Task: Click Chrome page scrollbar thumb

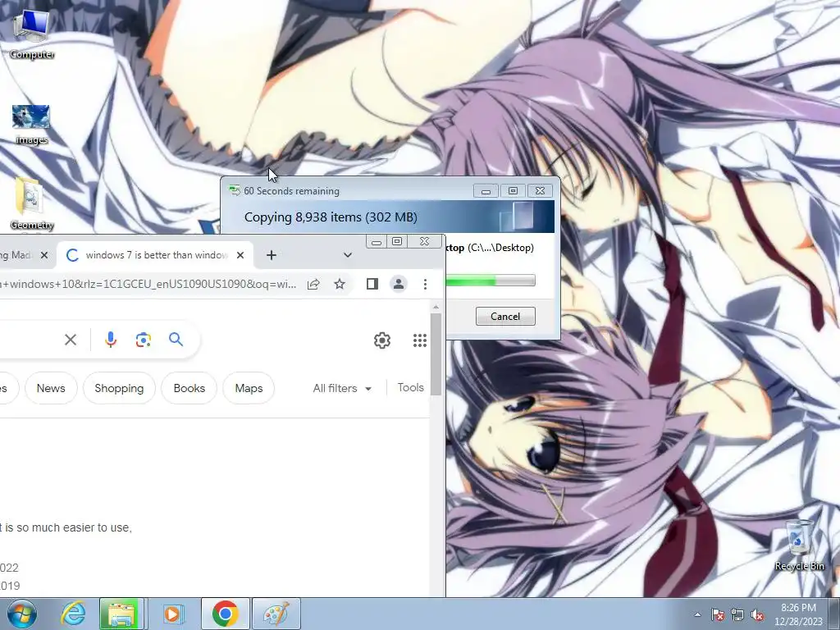Action: click(436, 354)
